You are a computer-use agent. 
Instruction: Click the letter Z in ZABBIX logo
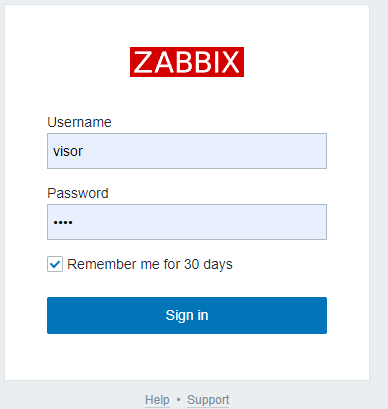(143, 62)
